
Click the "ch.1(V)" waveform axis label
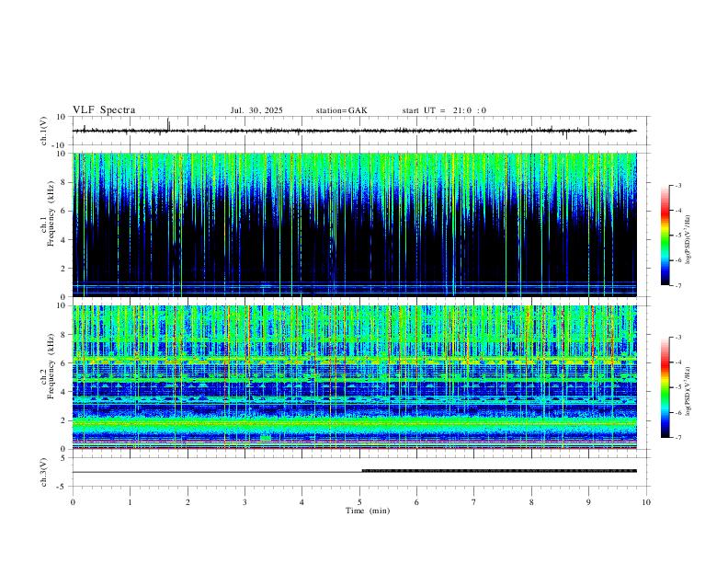pyautogui.click(x=44, y=131)
